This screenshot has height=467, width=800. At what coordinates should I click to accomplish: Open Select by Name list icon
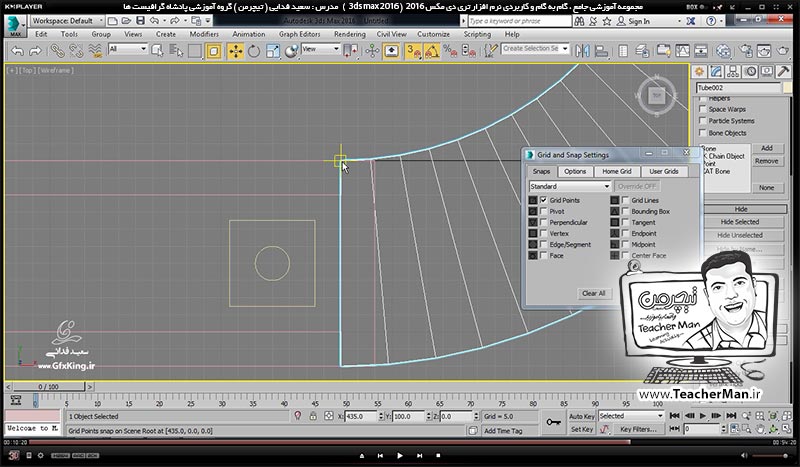(x=176, y=51)
